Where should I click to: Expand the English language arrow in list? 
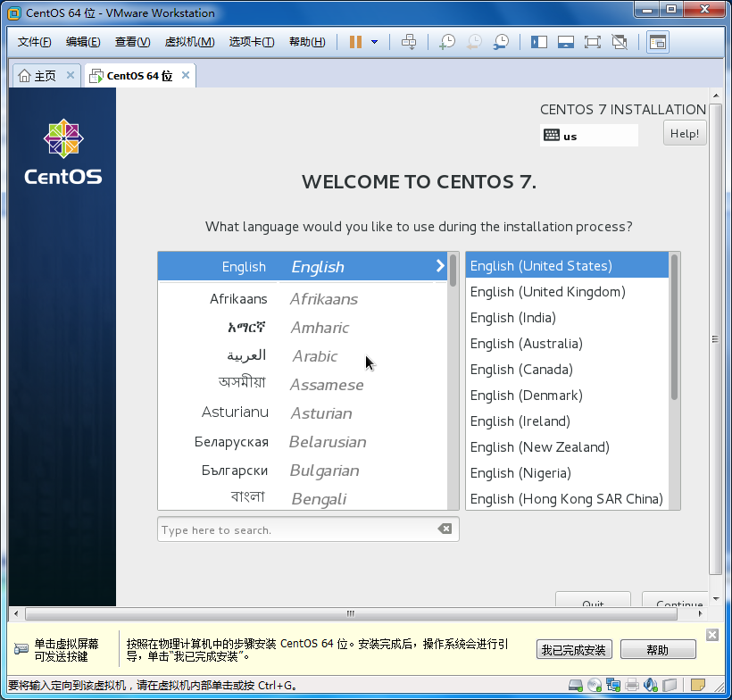point(440,266)
